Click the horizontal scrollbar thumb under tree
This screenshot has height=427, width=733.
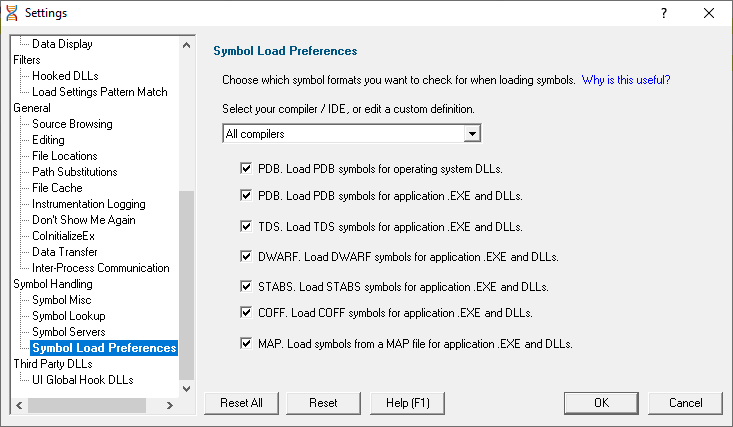pyautogui.click(x=87, y=405)
